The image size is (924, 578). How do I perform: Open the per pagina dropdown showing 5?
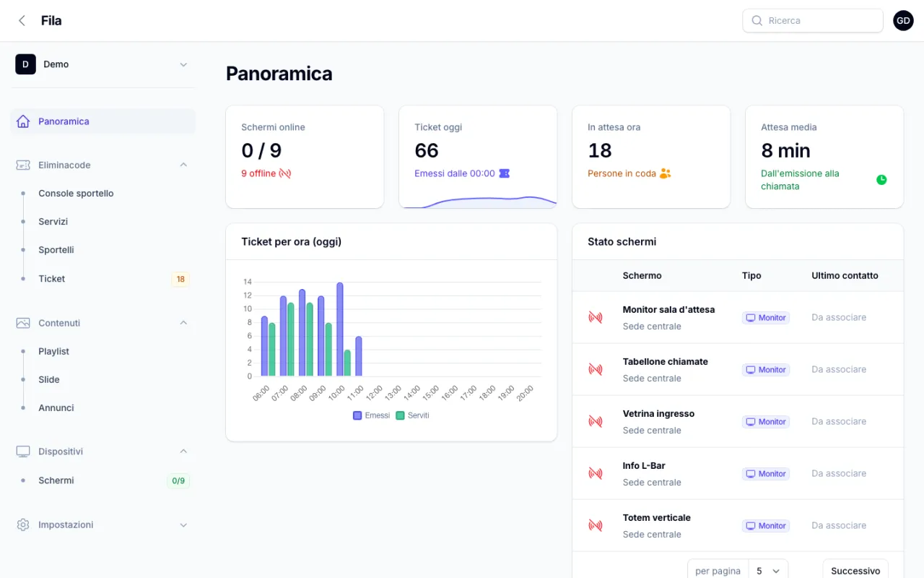(768, 571)
